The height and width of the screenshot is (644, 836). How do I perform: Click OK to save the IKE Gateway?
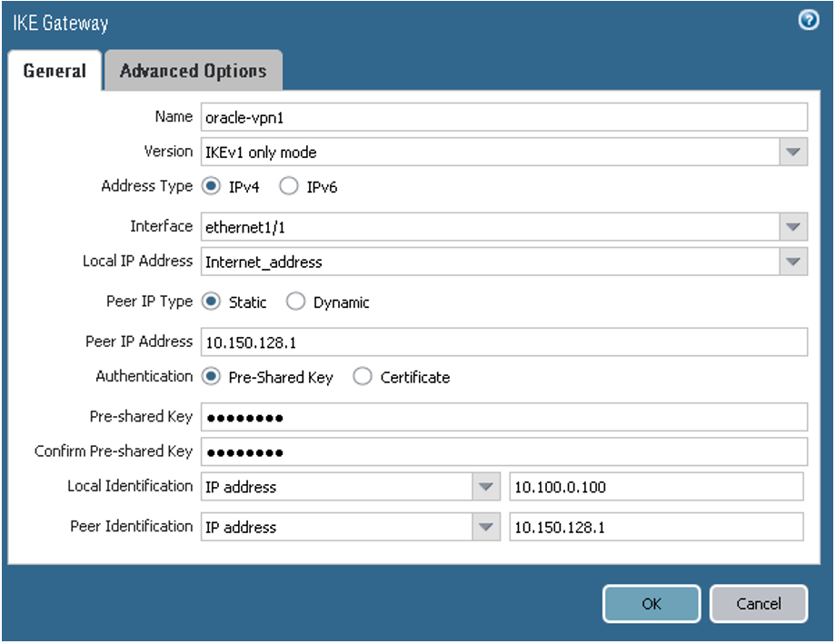click(x=651, y=603)
